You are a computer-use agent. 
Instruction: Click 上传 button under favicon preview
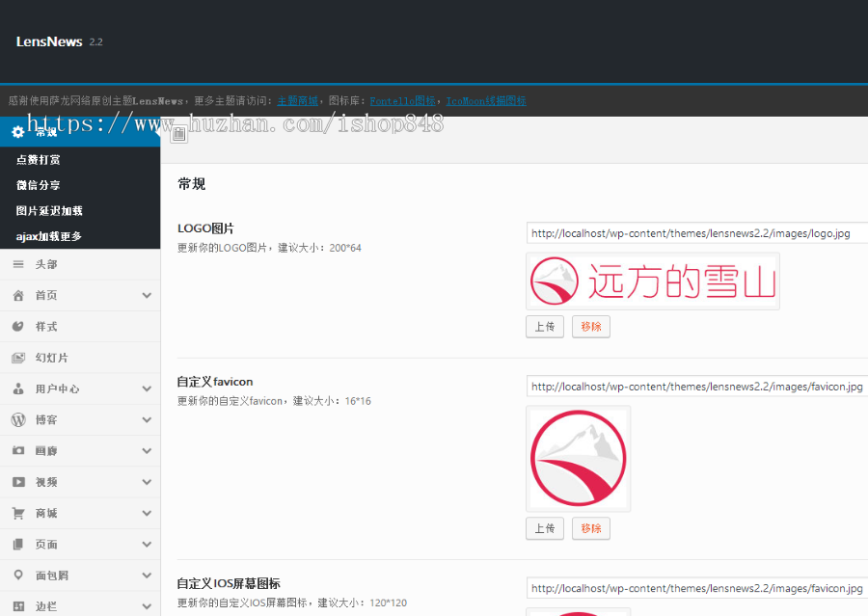point(545,528)
